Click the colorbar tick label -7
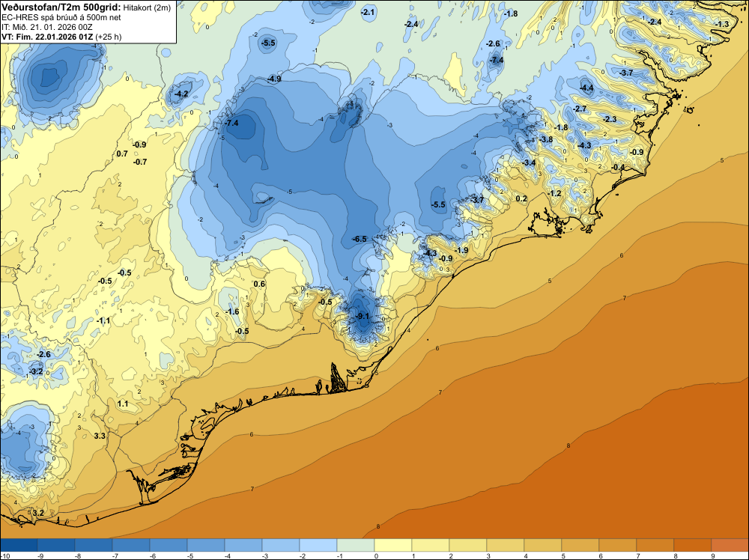 tap(115, 556)
